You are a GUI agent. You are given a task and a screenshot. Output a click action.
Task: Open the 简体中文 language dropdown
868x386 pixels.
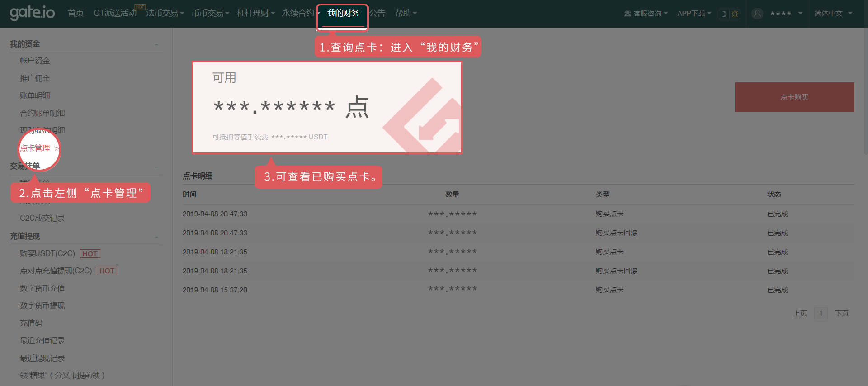pos(833,14)
